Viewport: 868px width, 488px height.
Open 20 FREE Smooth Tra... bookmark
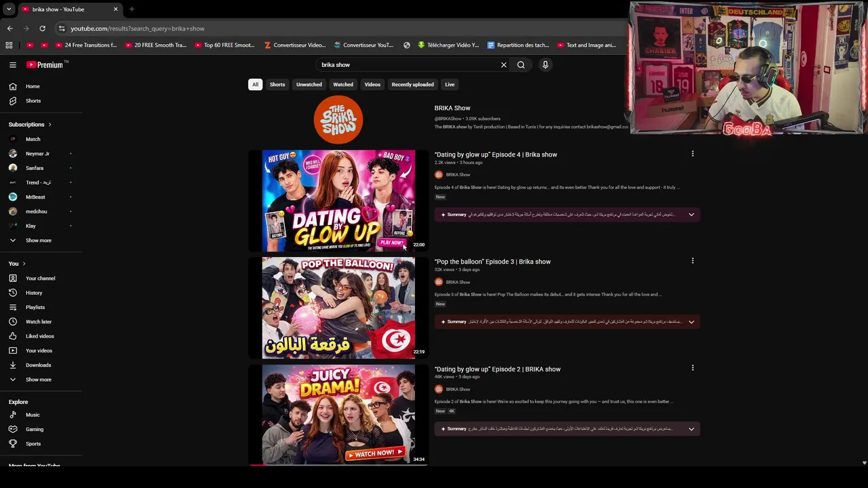(155, 45)
